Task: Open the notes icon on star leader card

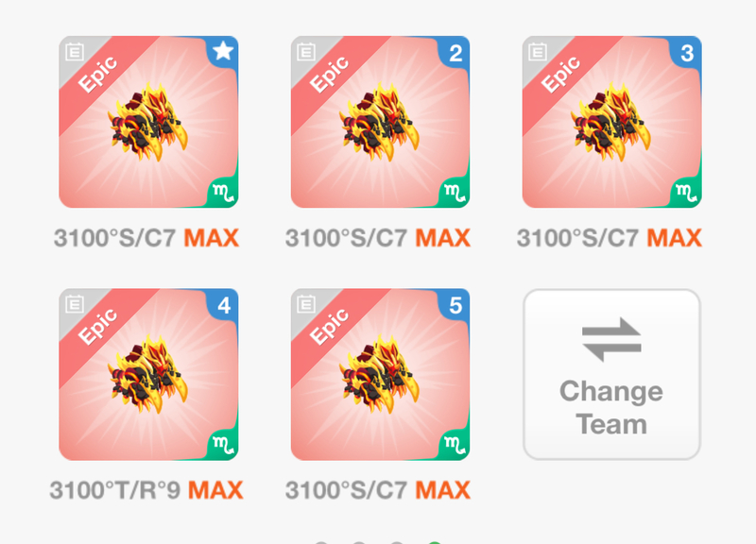Action: [75, 52]
